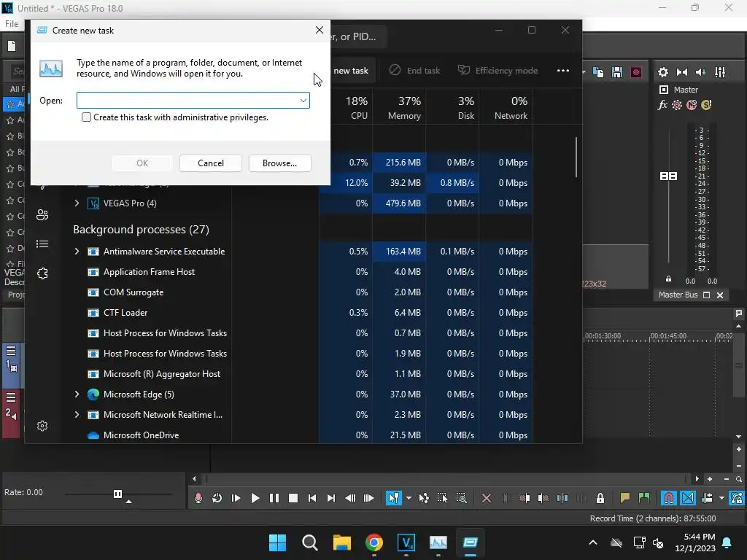The width and height of the screenshot is (747, 560).
Task: Toggle the Auto Ripple icon
Action: 707,498
